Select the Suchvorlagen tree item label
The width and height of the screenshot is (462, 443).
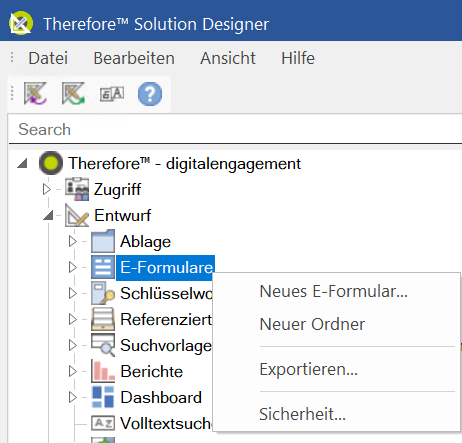click(x=166, y=345)
